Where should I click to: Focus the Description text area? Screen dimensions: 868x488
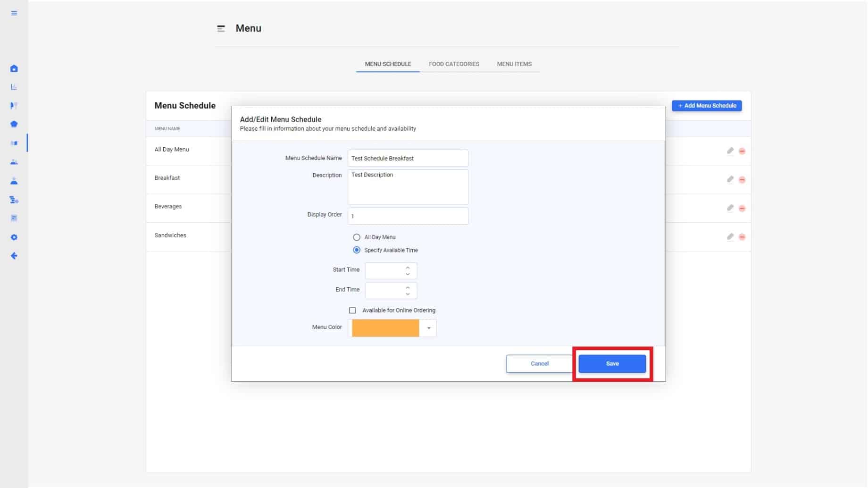408,187
